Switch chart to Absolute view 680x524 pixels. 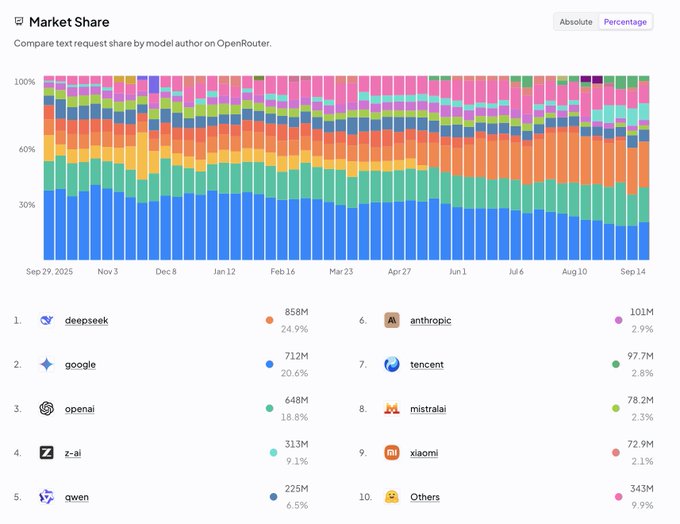(575, 22)
